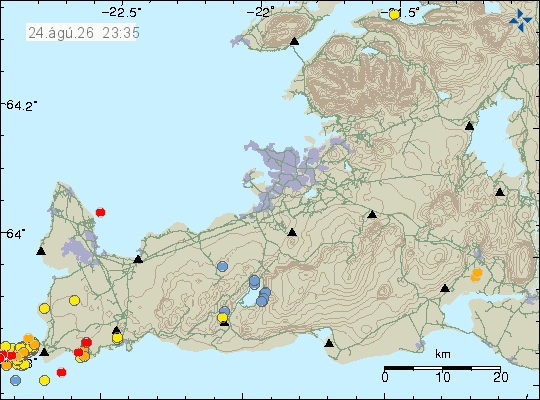Select the blue quake cluster on the lake's east shore
Viewport: 540px width, 400px height.
point(264,297)
